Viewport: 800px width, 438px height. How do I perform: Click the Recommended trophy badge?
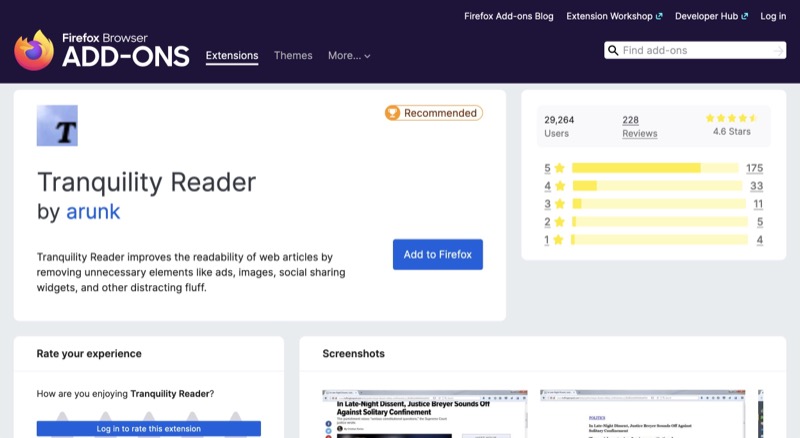pyautogui.click(x=433, y=113)
